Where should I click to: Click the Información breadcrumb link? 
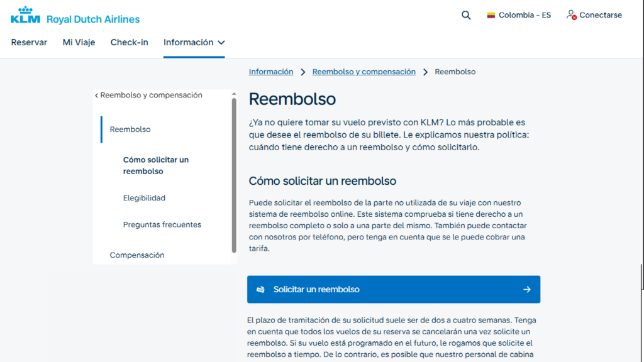tap(271, 72)
